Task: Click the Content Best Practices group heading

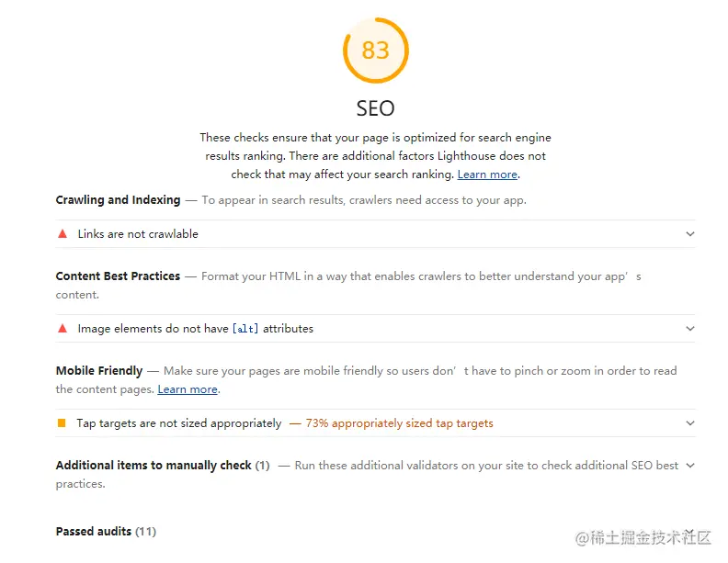Action: point(118,276)
